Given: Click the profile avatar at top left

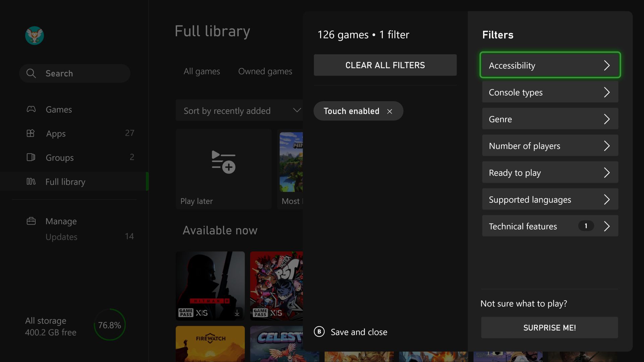Looking at the screenshot, I should (x=35, y=35).
